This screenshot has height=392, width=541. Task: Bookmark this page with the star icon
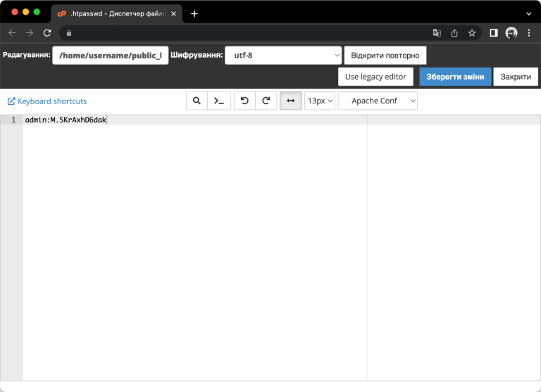pos(472,33)
